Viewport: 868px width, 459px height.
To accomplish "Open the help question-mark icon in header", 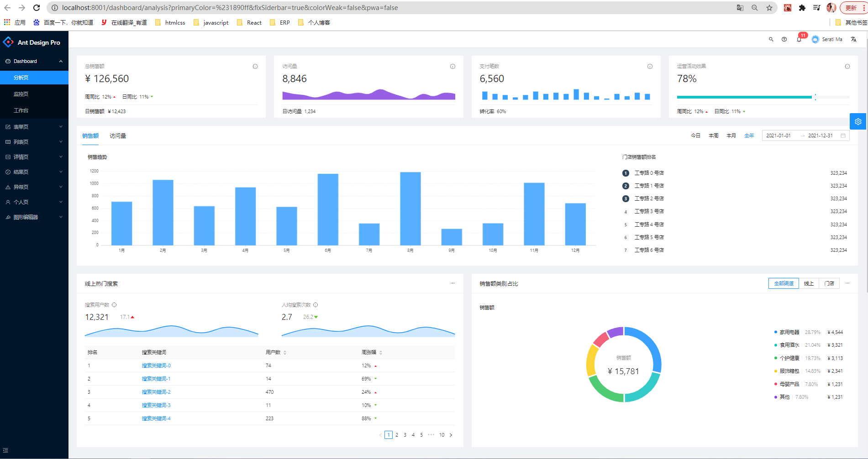I will click(x=784, y=39).
